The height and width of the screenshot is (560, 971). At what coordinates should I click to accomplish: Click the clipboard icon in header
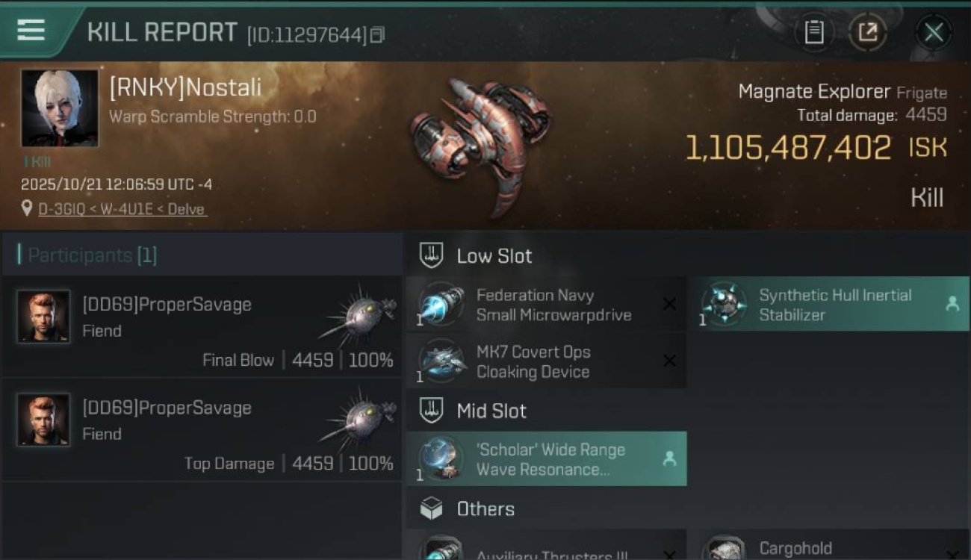pos(813,32)
